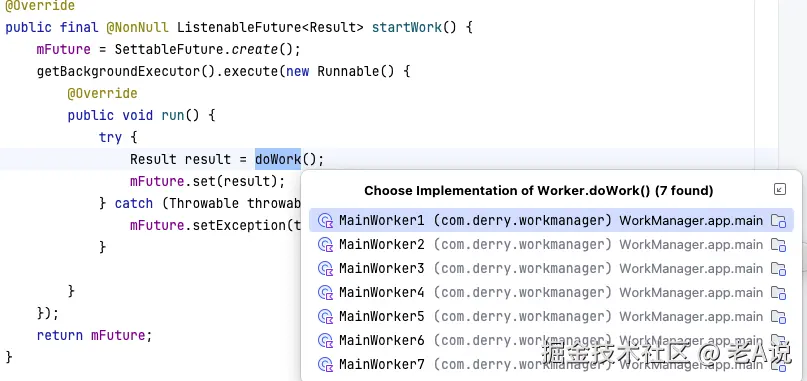The height and width of the screenshot is (381, 807).
Task: Select MainWorker4 implementation row
Action: pos(551,292)
